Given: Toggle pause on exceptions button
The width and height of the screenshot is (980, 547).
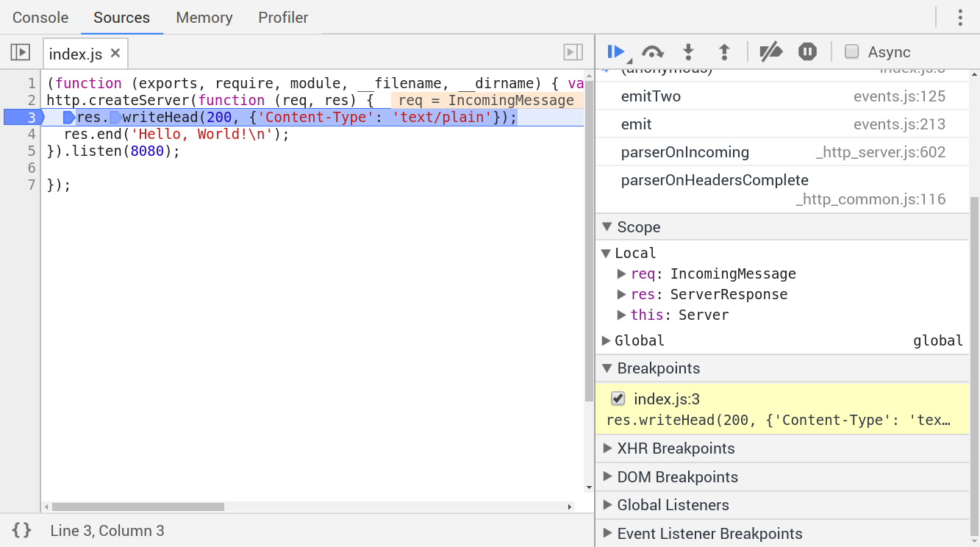Looking at the screenshot, I should (x=807, y=51).
